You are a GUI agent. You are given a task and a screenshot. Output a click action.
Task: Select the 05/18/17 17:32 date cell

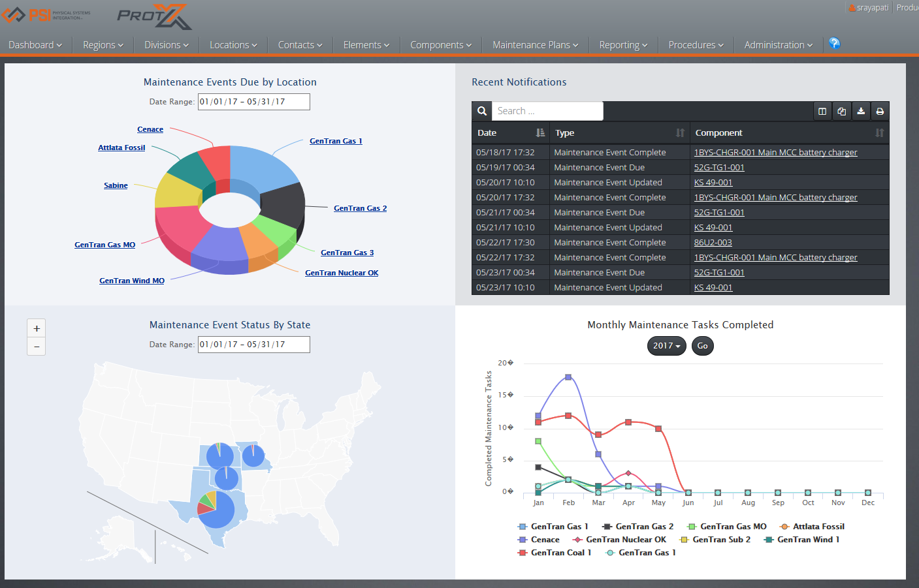point(511,153)
